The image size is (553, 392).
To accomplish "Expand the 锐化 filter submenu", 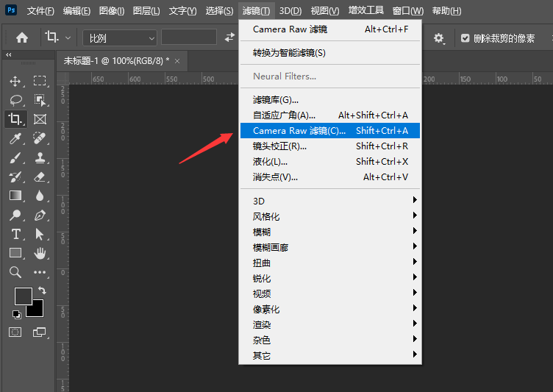I will click(x=330, y=279).
